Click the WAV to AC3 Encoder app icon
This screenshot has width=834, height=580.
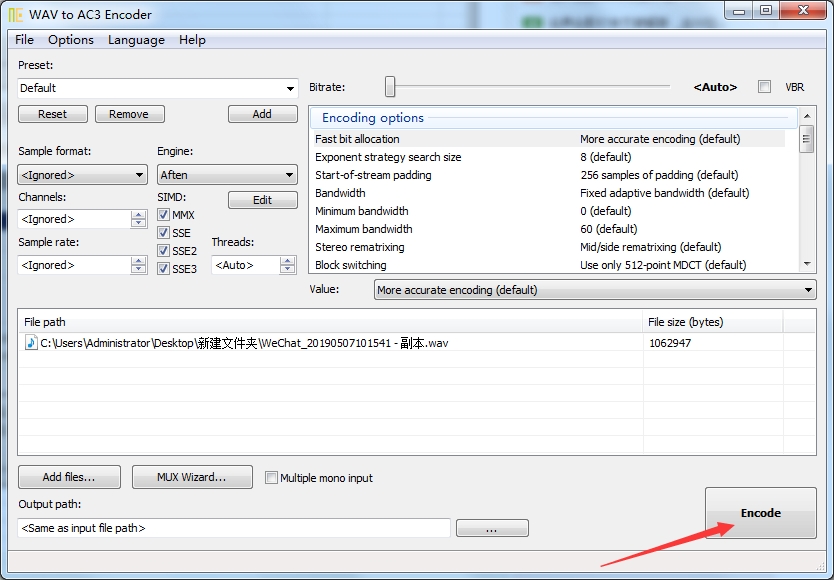15,14
